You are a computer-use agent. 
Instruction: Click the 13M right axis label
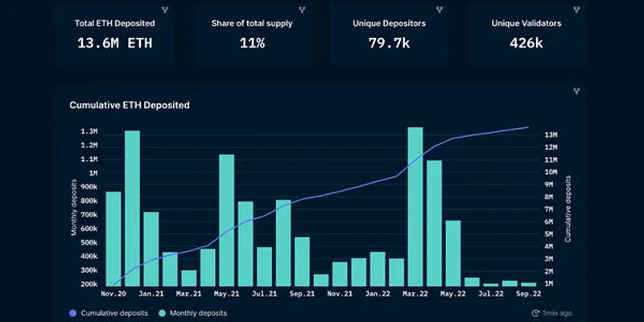click(x=550, y=135)
